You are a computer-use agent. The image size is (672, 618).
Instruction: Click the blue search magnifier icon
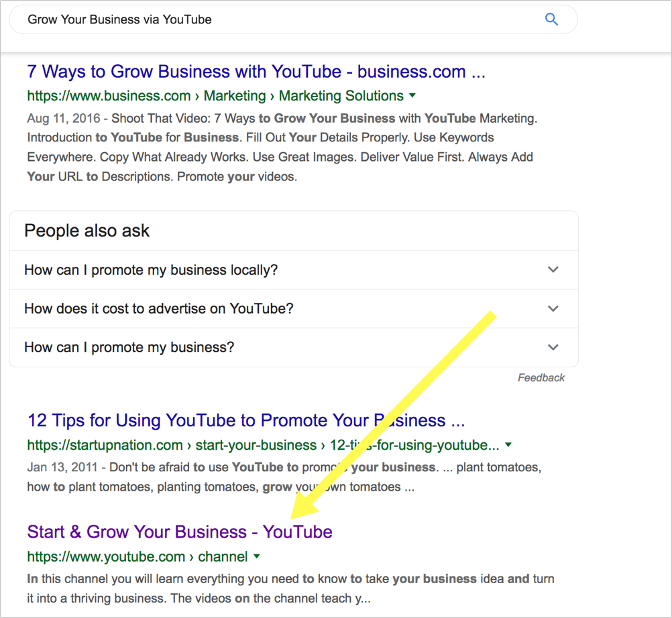[551, 19]
